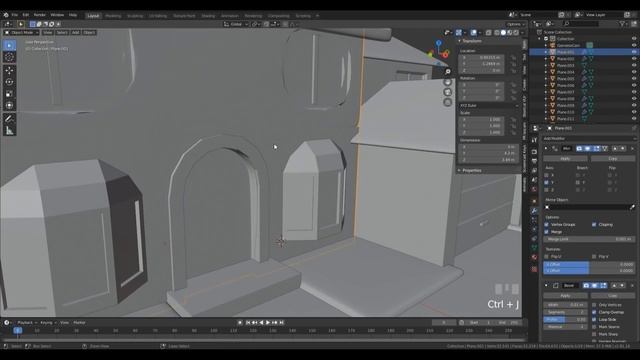Toggle the Merge checkbox
Screen dimensions: 640x360
547,232
